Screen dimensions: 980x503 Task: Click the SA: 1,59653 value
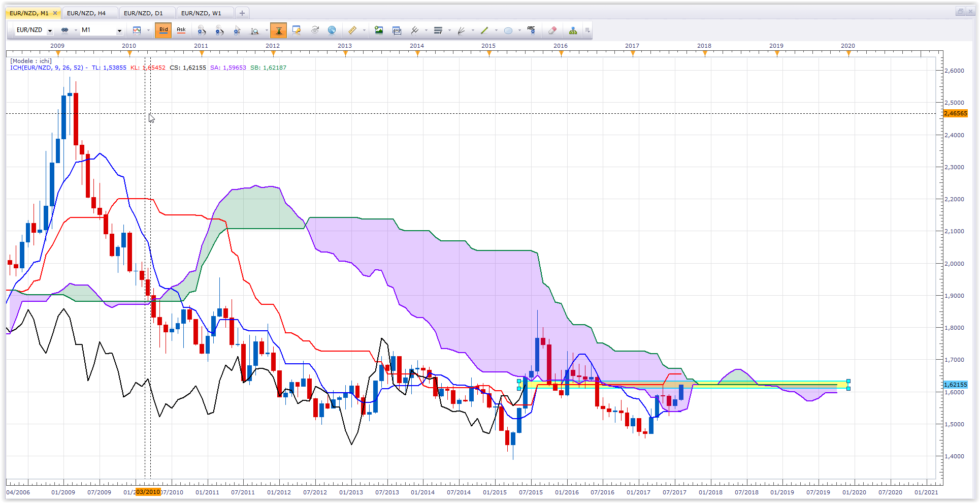[x=228, y=68]
